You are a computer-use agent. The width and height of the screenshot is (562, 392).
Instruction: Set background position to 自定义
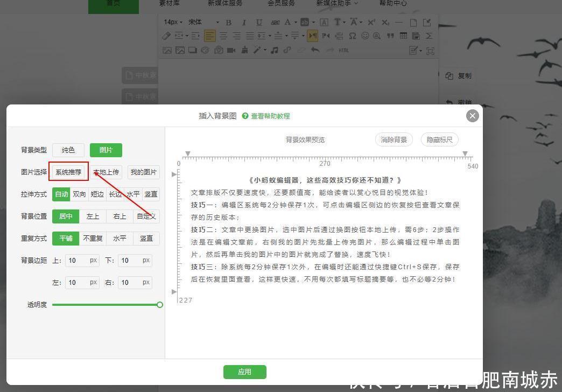(146, 216)
